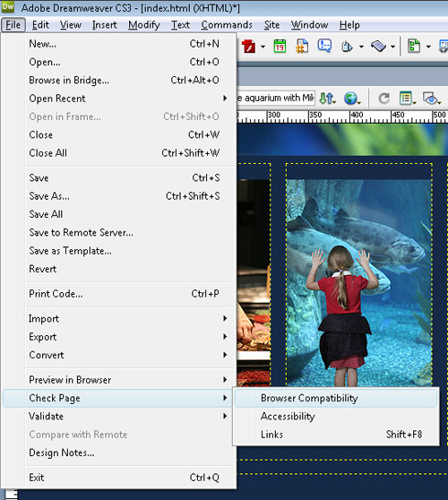Click the Flash insert icon
This screenshot has height=500, width=448.
pyautogui.click(x=248, y=47)
